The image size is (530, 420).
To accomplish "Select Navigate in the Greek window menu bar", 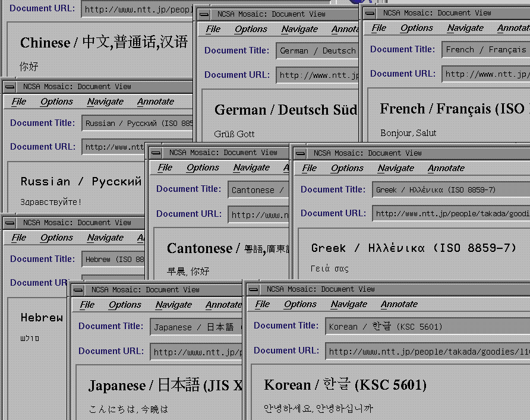I will (x=396, y=168).
